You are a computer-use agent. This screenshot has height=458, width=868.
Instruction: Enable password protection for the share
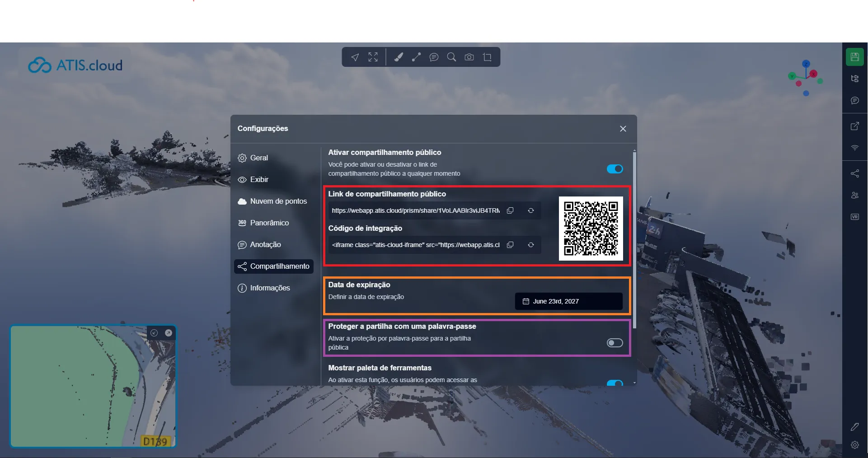coord(615,343)
